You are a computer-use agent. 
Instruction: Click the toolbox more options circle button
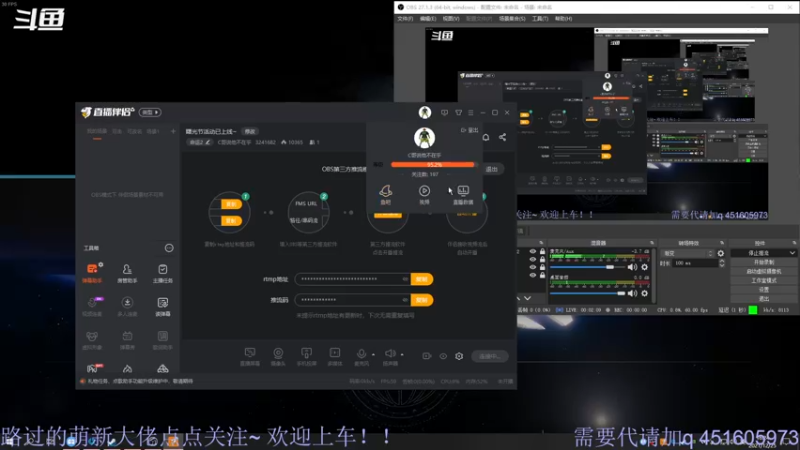169,248
